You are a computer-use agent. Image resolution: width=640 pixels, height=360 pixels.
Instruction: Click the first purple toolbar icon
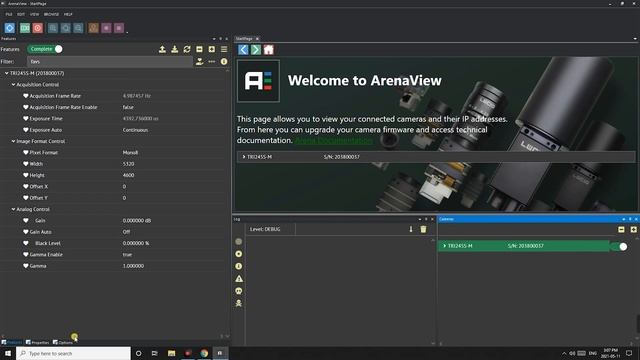tap(106, 28)
